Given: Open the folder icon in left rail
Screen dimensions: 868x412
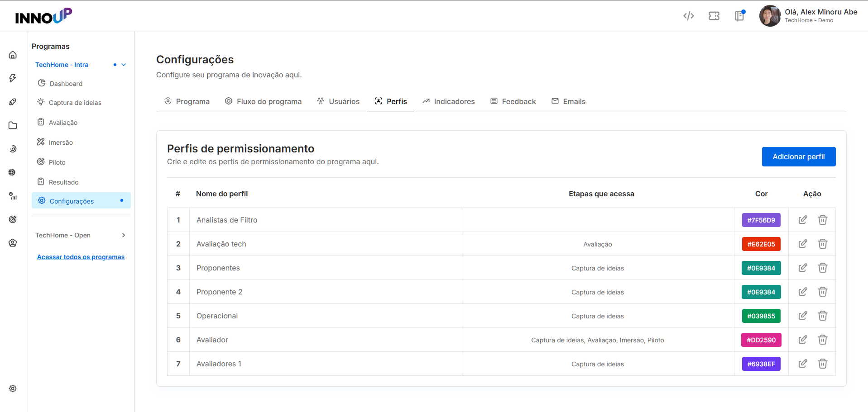Looking at the screenshot, I should [13, 125].
